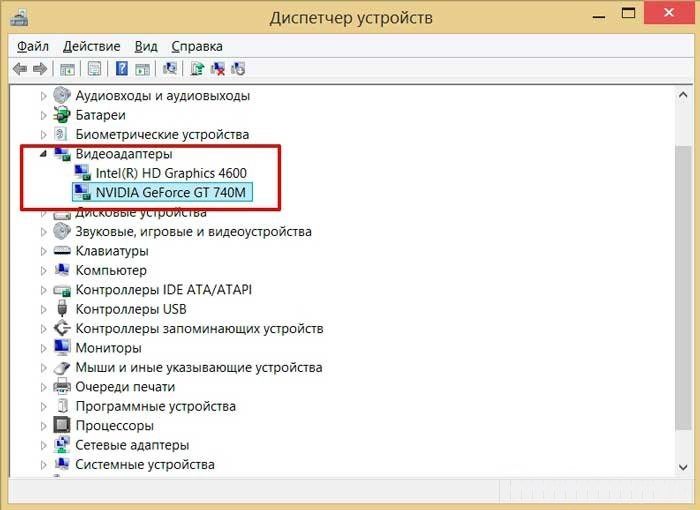
Task: Expand Контроллеры запоминающих устройств node
Action: pos(43,329)
